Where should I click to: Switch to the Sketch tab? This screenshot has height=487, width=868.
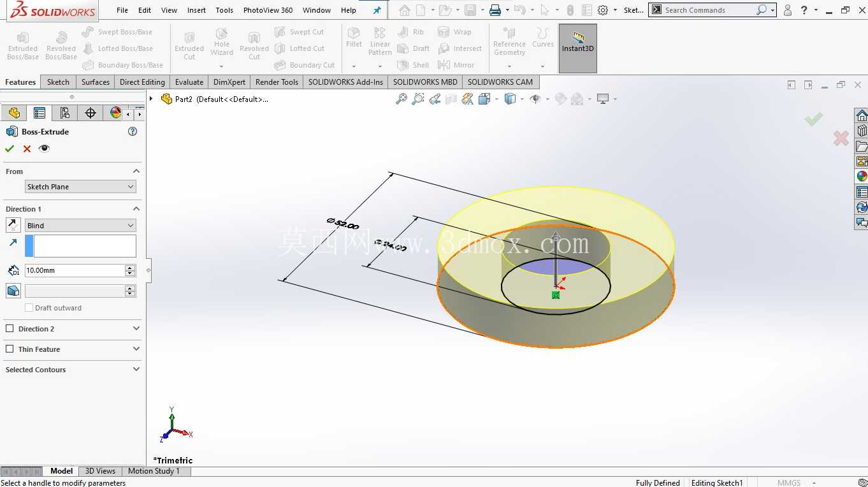pos(58,82)
